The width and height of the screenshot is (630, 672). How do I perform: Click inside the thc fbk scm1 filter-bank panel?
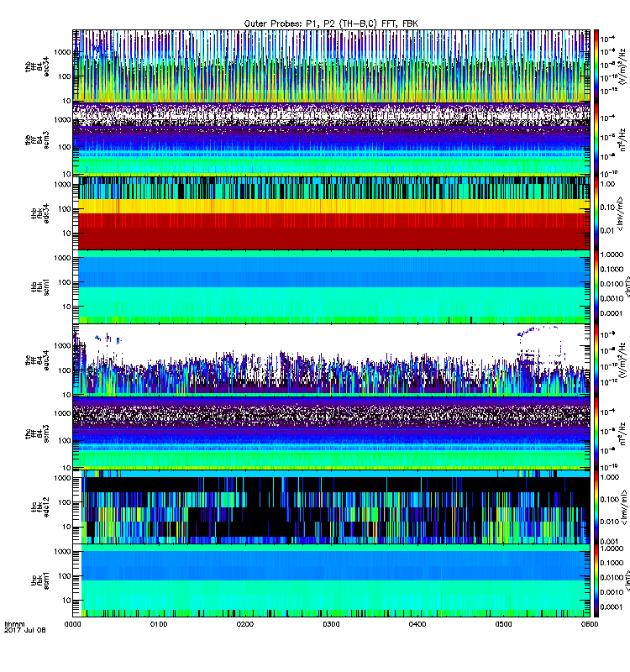pos(331,580)
